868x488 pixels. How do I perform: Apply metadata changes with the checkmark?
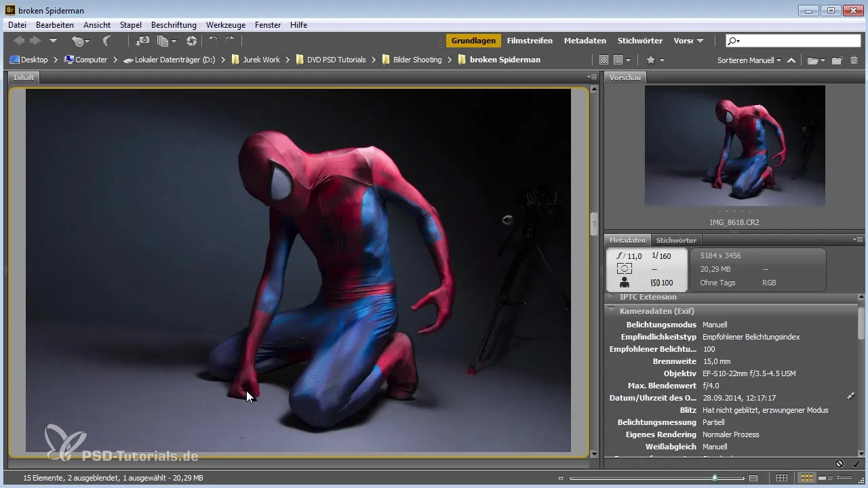[x=856, y=464]
